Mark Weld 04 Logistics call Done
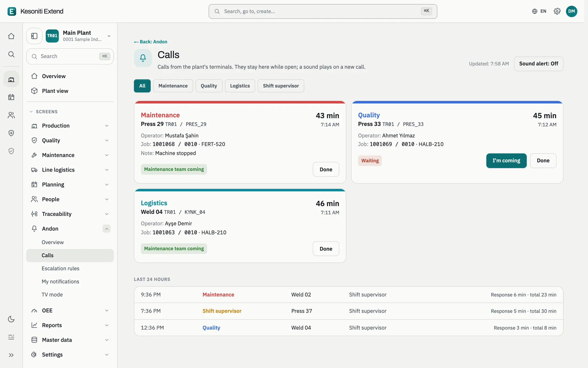 coord(326,249)
